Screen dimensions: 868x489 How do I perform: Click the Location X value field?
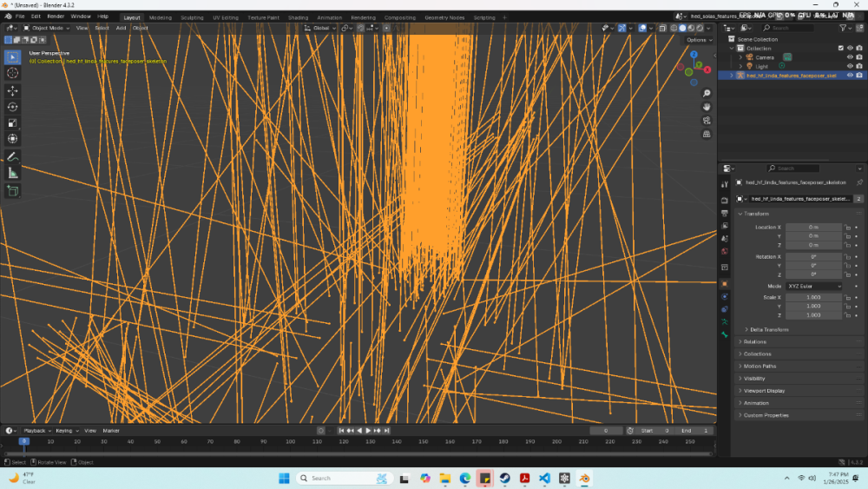point(813,228)
